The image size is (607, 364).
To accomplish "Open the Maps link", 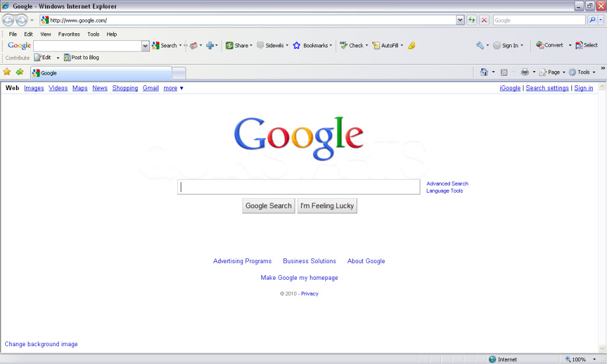I will tap(80, 88).
